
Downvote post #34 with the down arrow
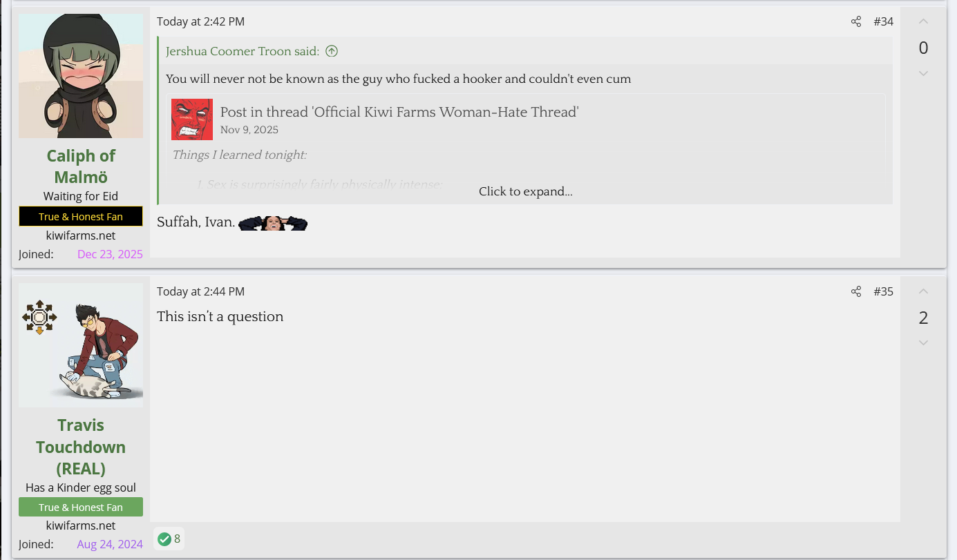click(x=923, y=73)
